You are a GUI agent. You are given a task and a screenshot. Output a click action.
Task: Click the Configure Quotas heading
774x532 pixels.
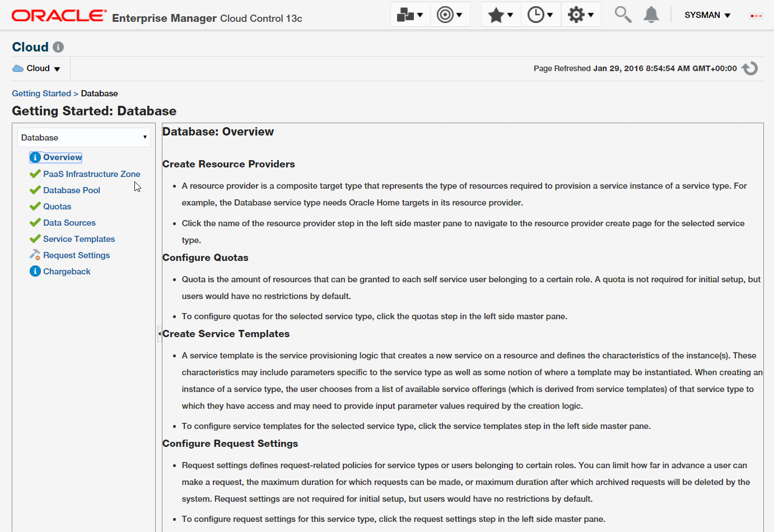pyautogui.click(x=205, y=258)
